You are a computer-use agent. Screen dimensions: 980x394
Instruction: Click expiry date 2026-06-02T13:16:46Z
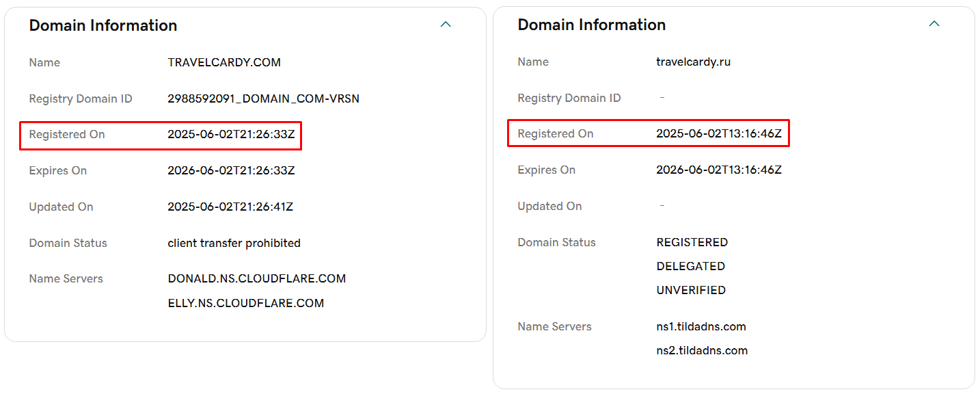coord(719,170)
